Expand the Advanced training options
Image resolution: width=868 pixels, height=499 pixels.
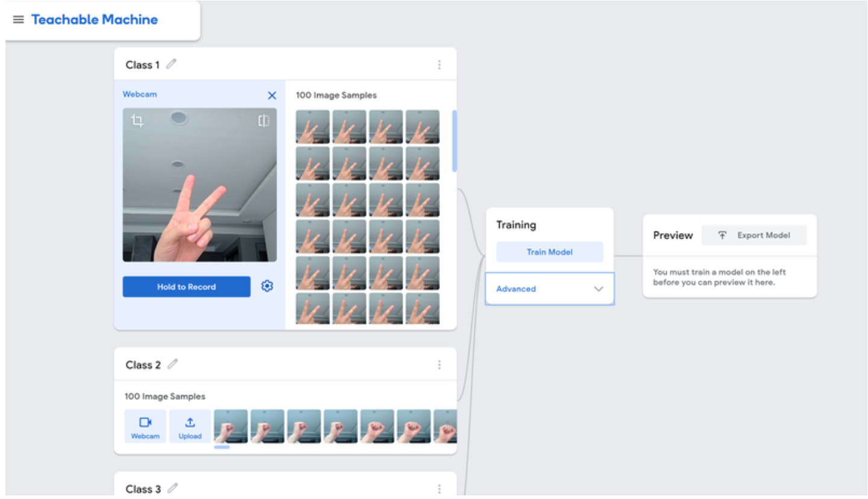tap(550, 289)
